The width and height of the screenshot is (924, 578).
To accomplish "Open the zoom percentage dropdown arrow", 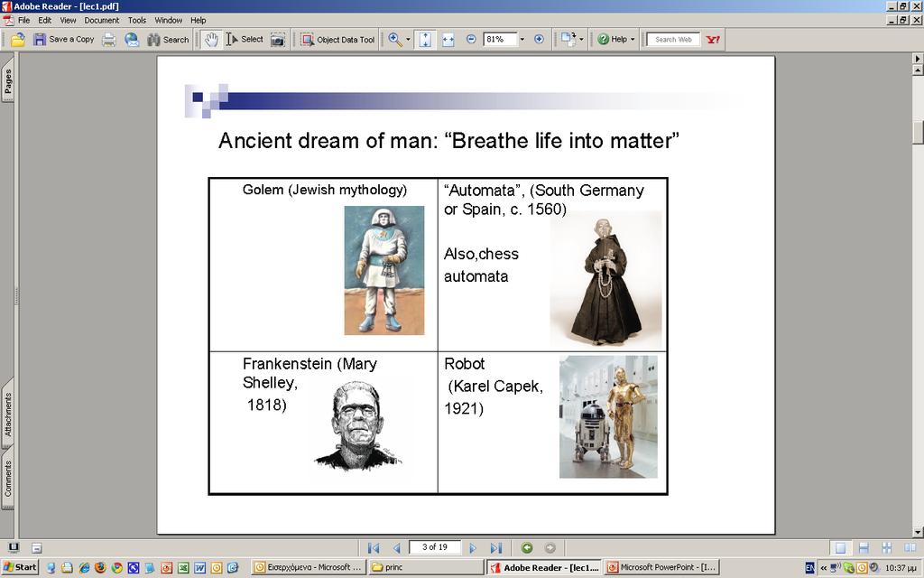I will pos(522,40).
